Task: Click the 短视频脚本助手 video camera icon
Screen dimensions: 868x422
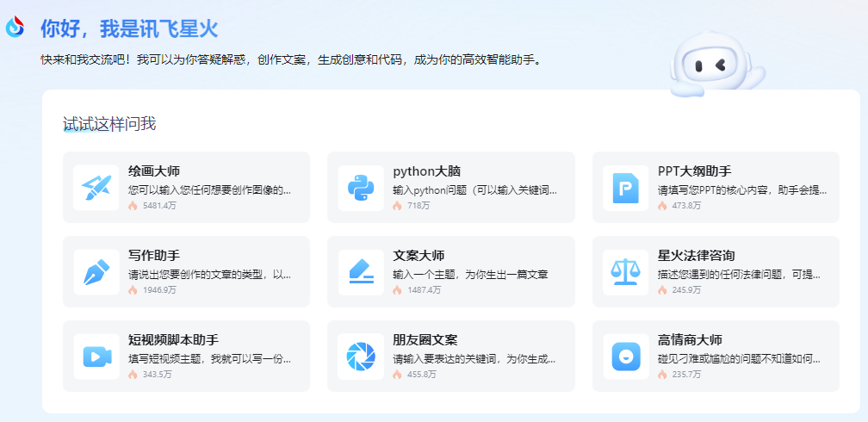Action: pos(96,357)
